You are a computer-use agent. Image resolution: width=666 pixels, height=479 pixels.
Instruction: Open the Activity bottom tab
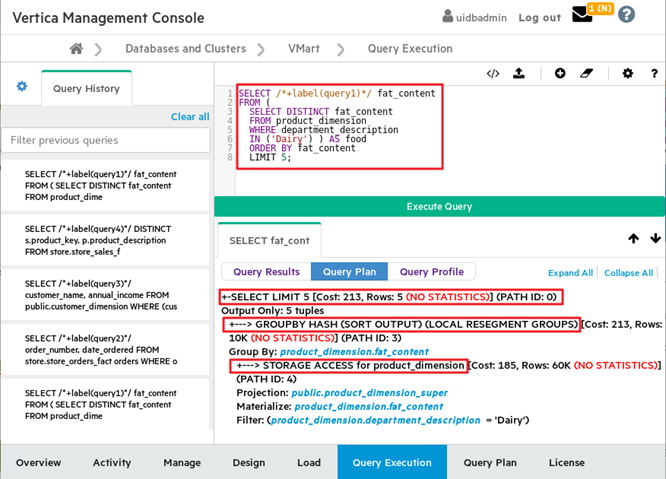click(x=112, y=462)
